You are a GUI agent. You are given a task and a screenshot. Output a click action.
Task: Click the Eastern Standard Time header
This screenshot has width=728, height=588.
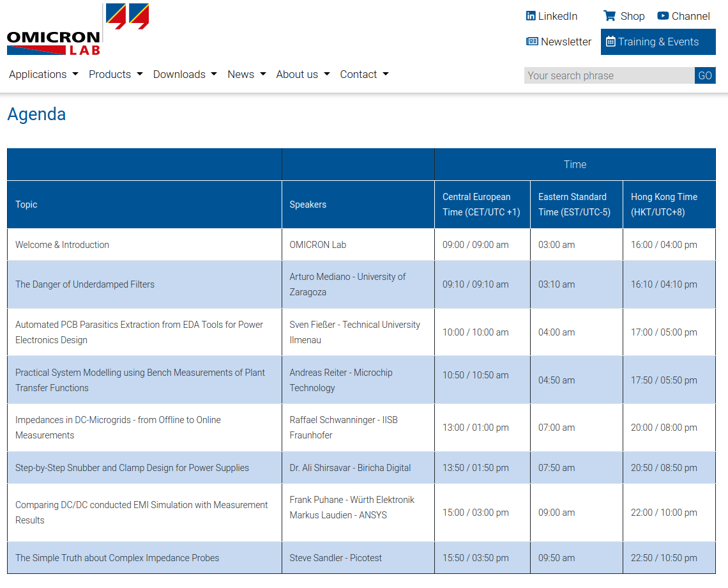point(576,205)
